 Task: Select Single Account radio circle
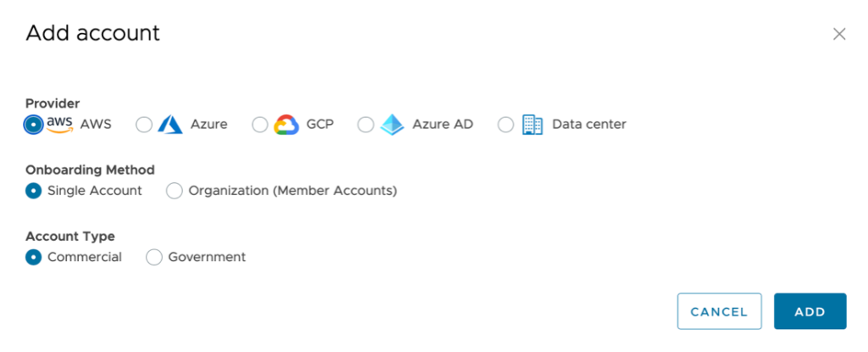[33, 191]
